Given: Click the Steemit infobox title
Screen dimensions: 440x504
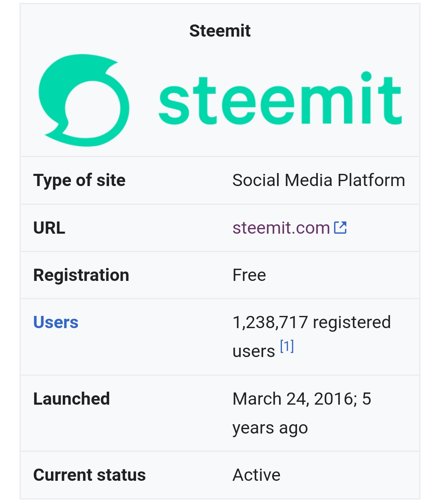Looking at the screenshot, I should pyautogui.click(x=220, y=31).
